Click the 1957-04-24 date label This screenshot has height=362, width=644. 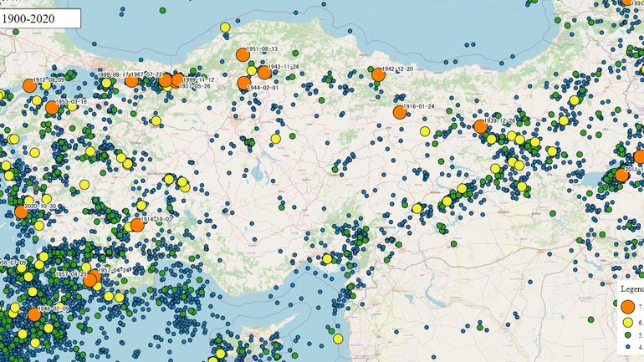pos(114,271)
